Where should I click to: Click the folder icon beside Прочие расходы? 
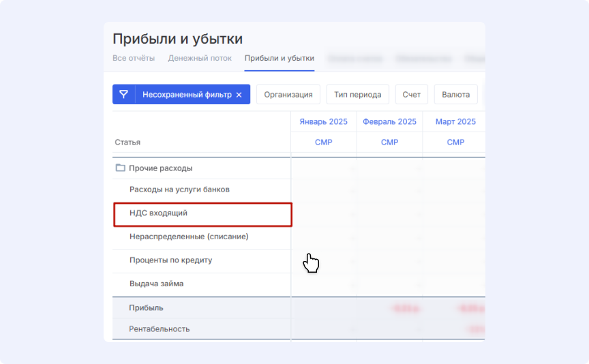[x=121, y=168]
